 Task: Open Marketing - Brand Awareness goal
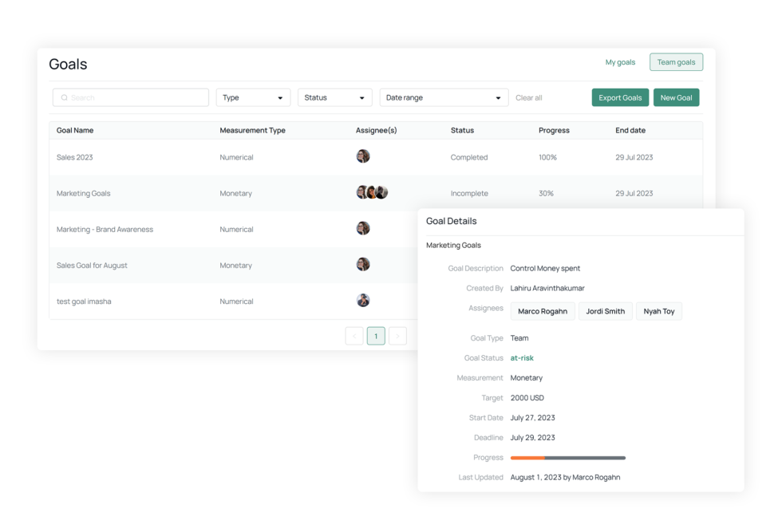[x=105, y=230]
